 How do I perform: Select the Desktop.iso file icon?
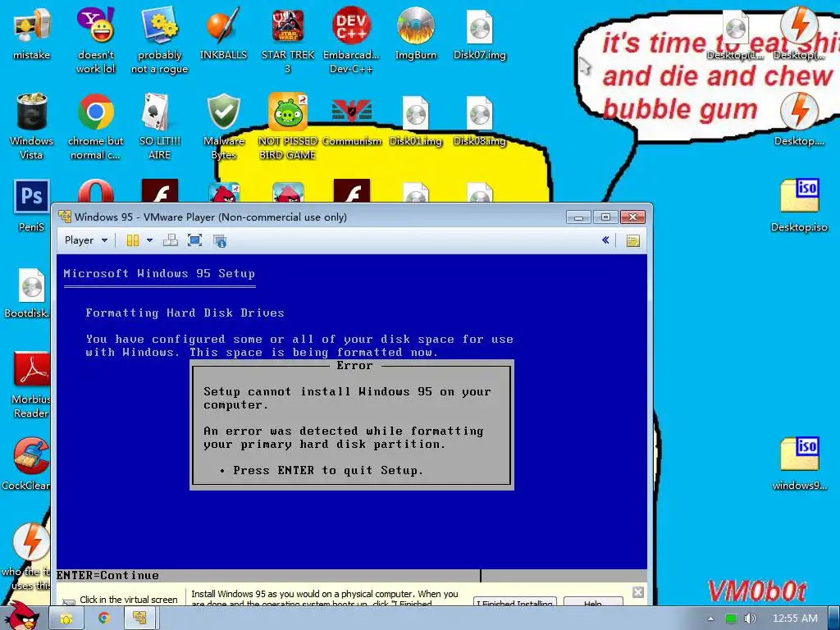pyautogui.click(x=799, y=206)
